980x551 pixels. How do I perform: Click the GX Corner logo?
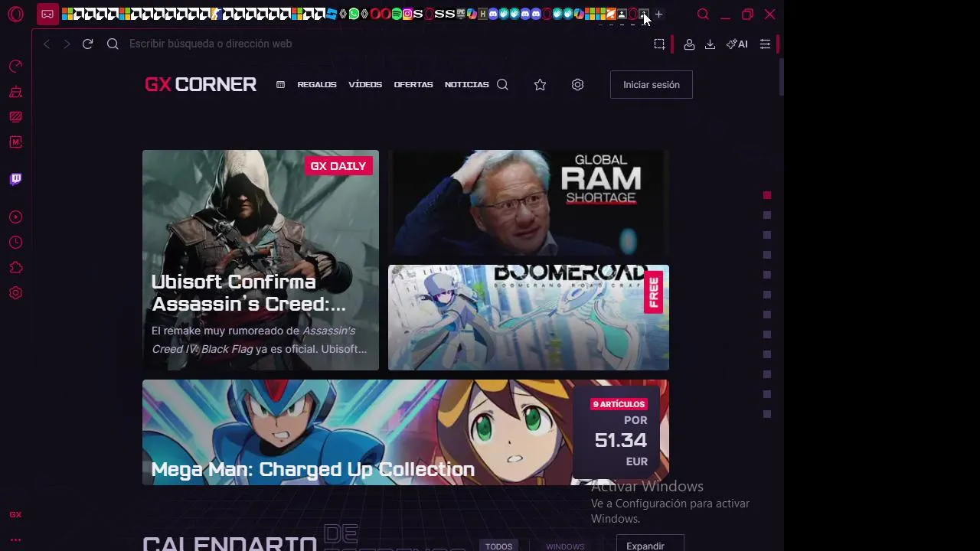[x=201, y=85]
